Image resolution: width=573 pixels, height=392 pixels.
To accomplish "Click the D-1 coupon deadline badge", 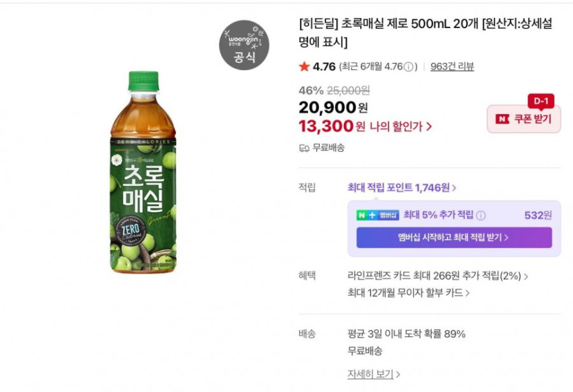I will [x=540, y=101].
